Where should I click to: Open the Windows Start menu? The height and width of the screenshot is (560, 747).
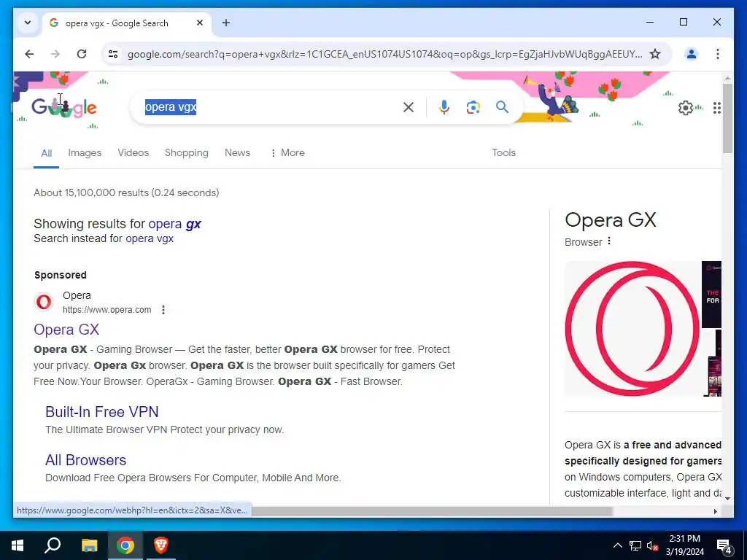pyautogui.click(x=18, y=545)
